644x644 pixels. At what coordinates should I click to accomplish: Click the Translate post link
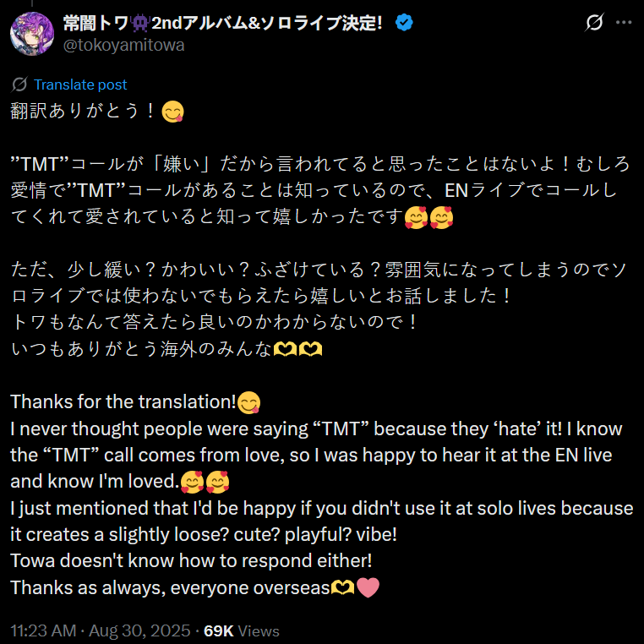[80, 85]
